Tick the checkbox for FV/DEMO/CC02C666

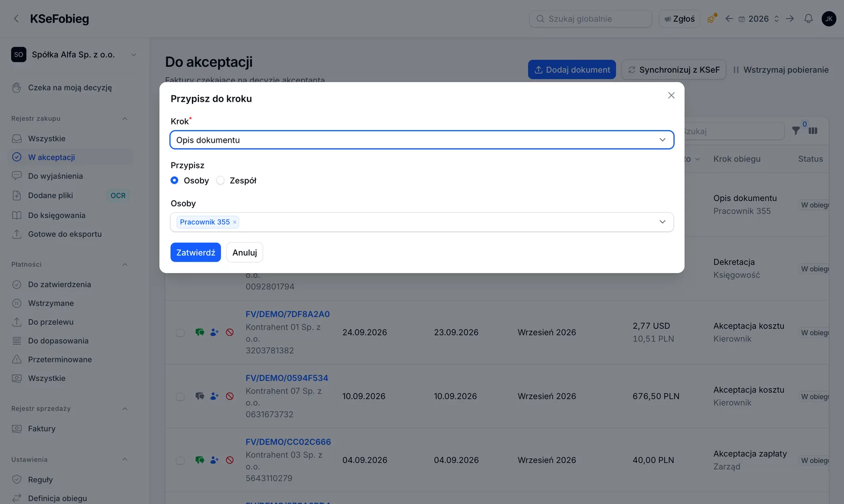(x=180, y=460)
